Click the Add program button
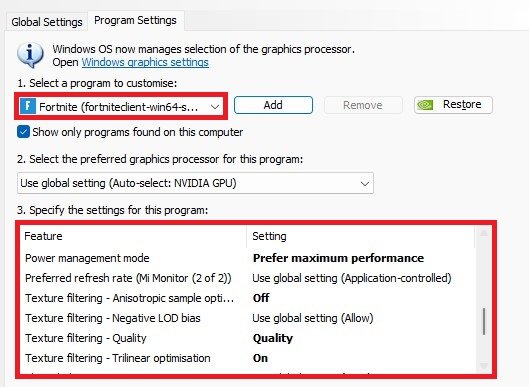Screen dimensions: 529x387 point(273,105)
